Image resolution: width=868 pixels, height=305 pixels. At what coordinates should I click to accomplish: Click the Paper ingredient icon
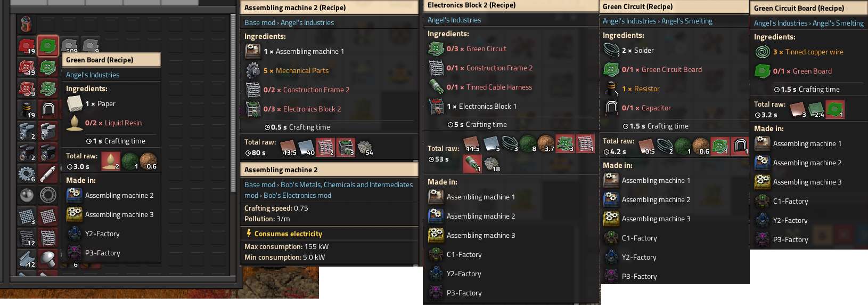[x=75, y=103]
